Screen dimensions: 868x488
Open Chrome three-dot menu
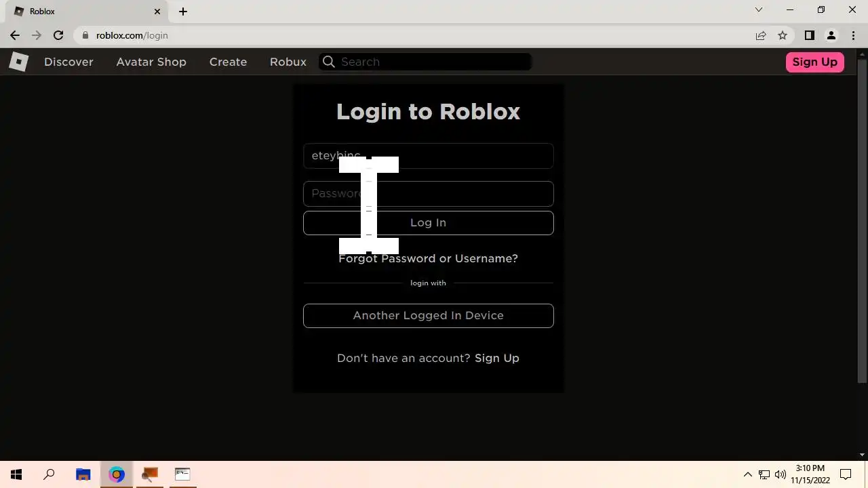pyautogui.click(x=852, y=35)
